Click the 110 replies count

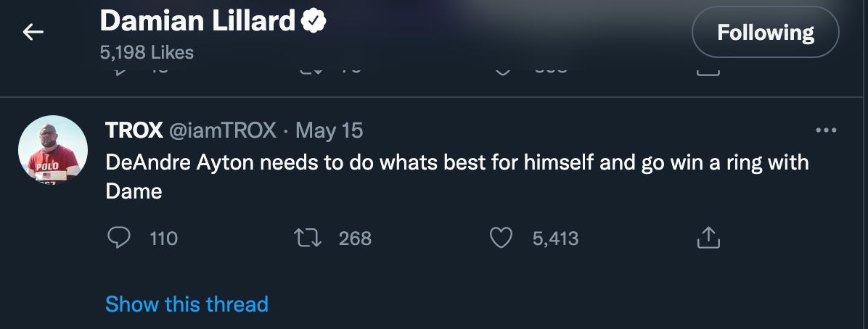(163, 238)
